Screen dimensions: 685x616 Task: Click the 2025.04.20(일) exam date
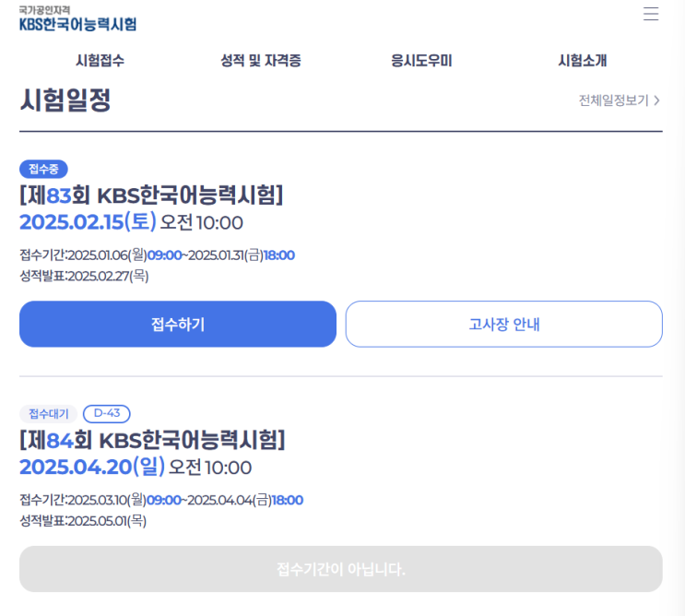coord(92,467)
